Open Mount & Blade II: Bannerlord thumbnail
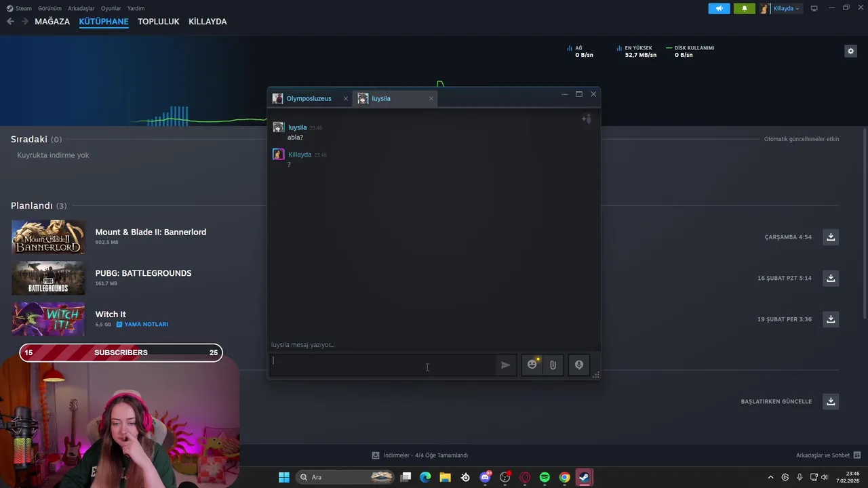 tap(48, 237)
